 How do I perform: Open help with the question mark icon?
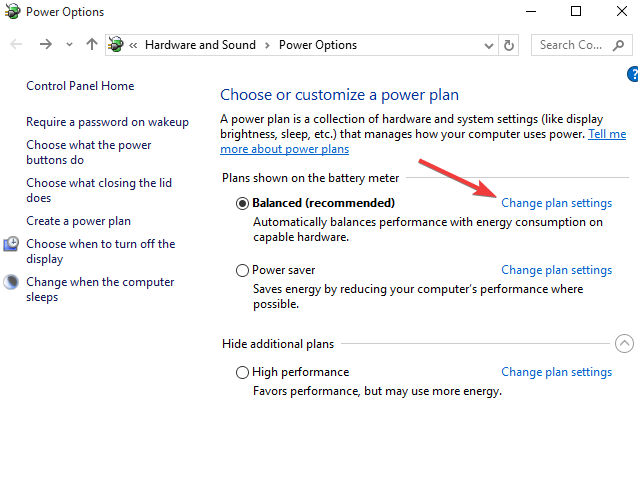632,74
